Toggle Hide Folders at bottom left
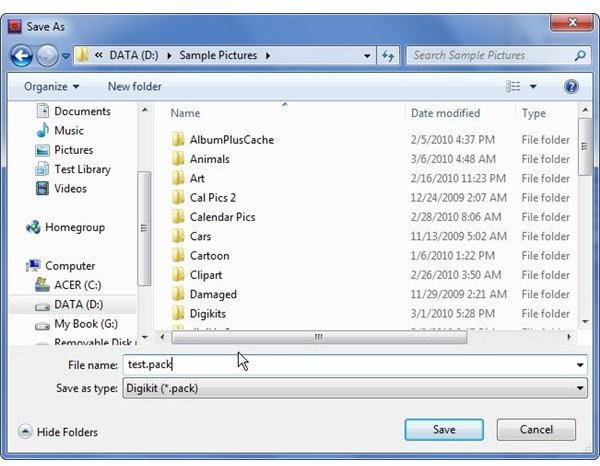This screenshot has width=600, height=466. point(58,432)
